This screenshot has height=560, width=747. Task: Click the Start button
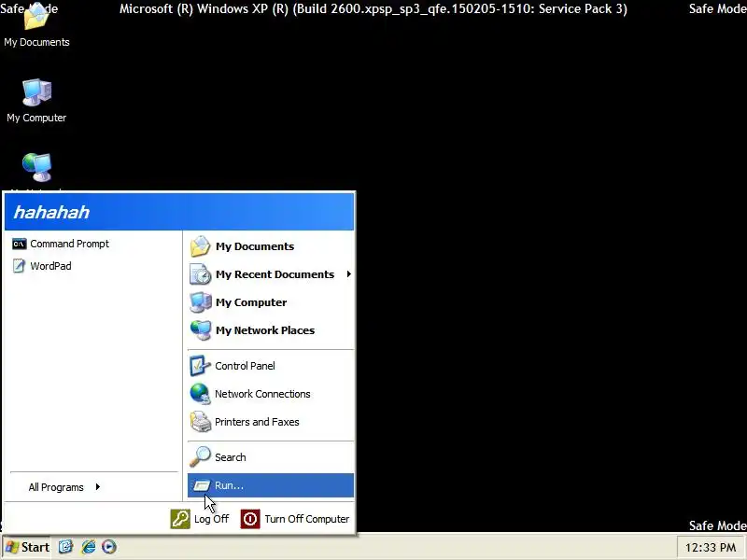(x=27, y=547)
